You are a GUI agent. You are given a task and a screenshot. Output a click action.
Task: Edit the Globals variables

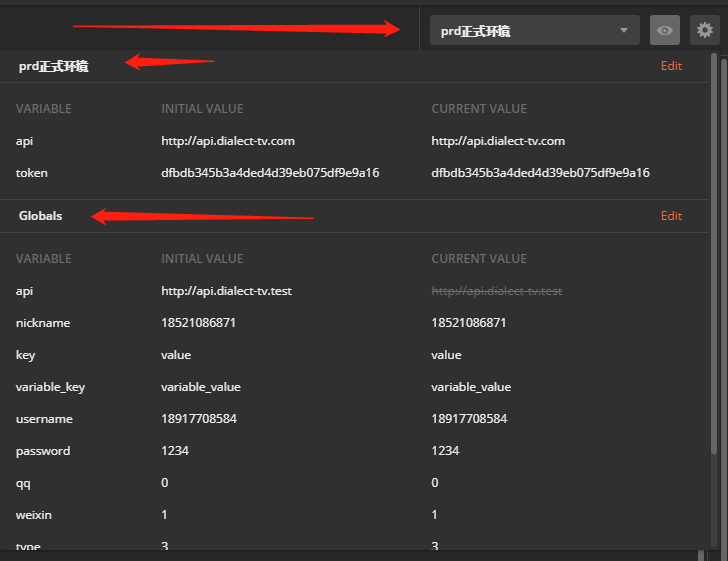(671, 216)
